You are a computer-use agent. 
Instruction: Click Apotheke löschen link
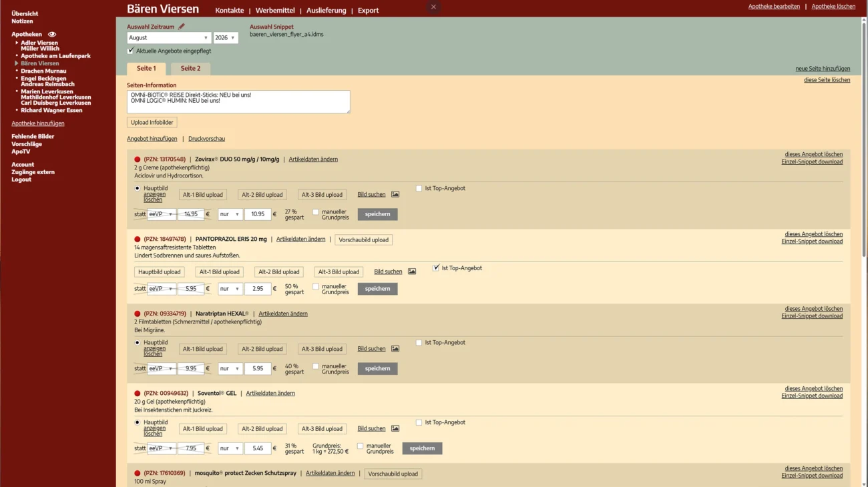pyautogui.click(x=833, y=7)
